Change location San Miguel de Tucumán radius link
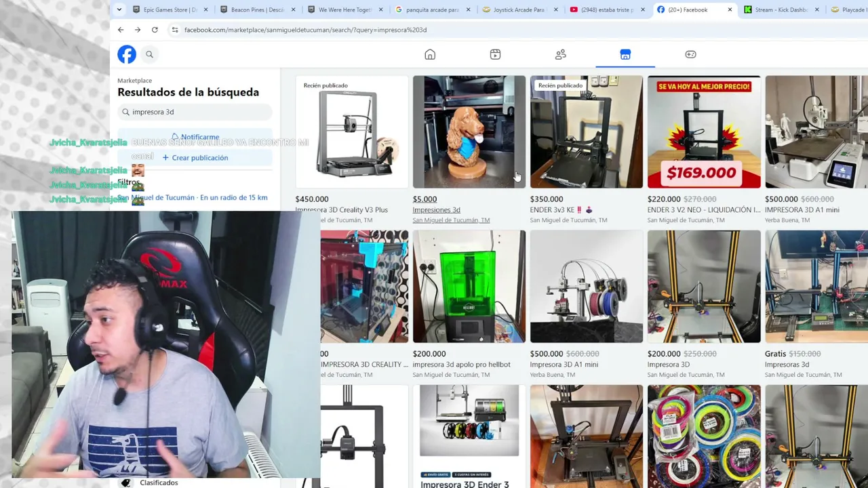Image resolution: width=868 pixels, height=488 pixels. click(x=193, y=198)
